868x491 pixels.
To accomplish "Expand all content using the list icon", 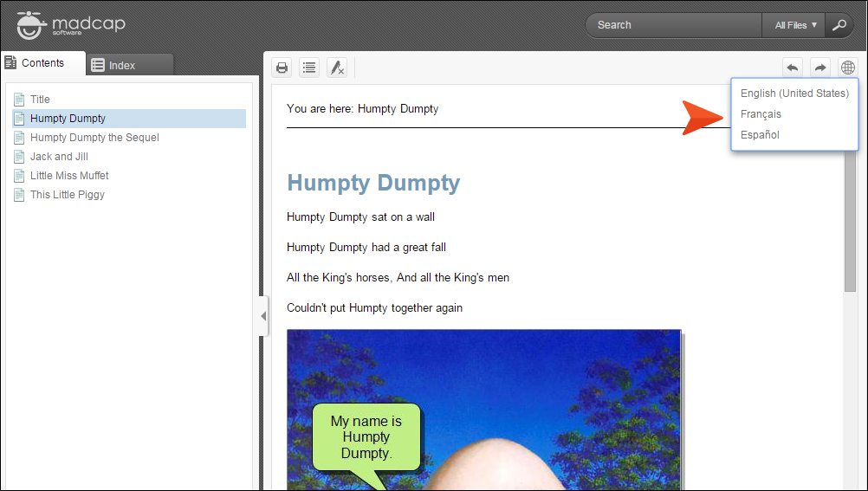I will click(x=309, y=68).
